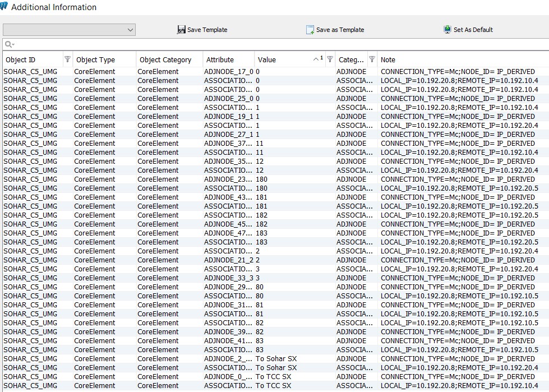Click the Object Category column header
The width and height of the screenshot is (549, 392).
pos(165,60)
